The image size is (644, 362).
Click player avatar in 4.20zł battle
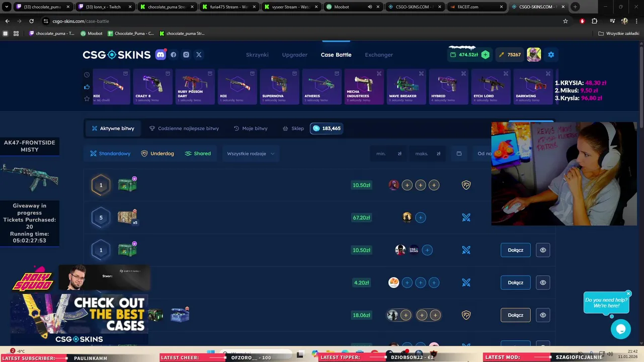[x=393, y=283]
